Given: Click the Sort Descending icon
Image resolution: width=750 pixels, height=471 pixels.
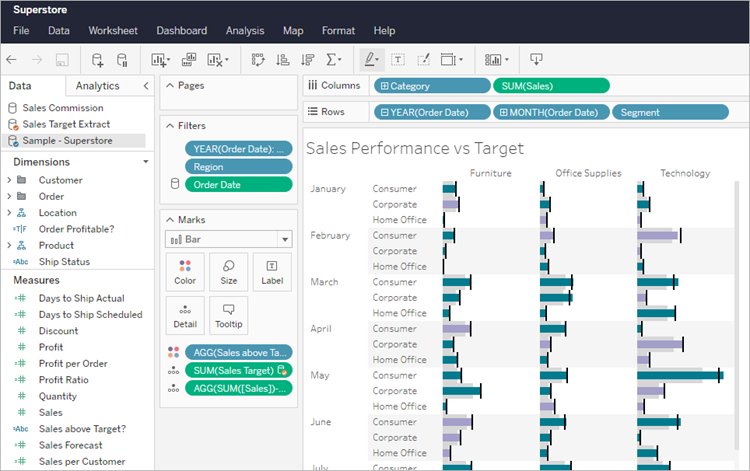Looking at the screenshot, I should [x=308, y=60].
